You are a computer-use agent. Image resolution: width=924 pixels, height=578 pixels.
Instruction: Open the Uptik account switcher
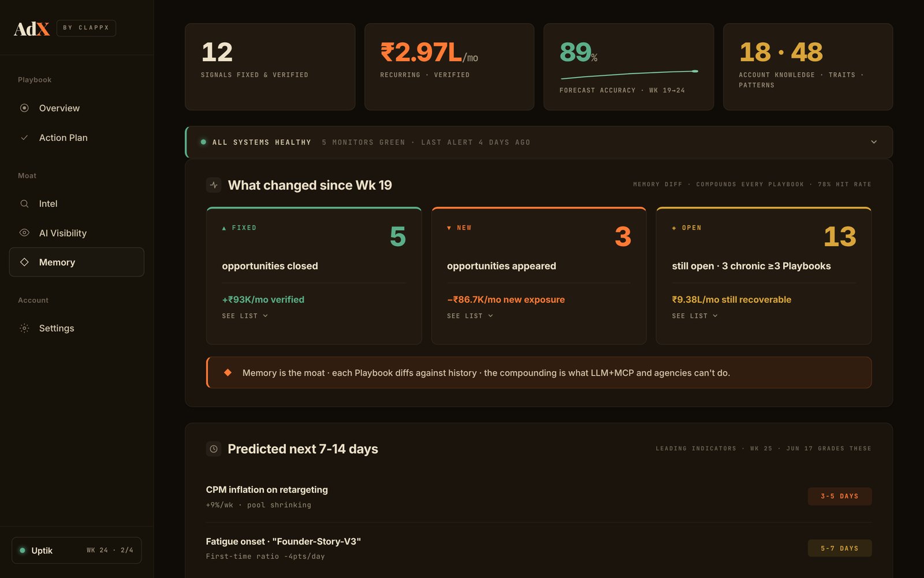tap(77, 550)
